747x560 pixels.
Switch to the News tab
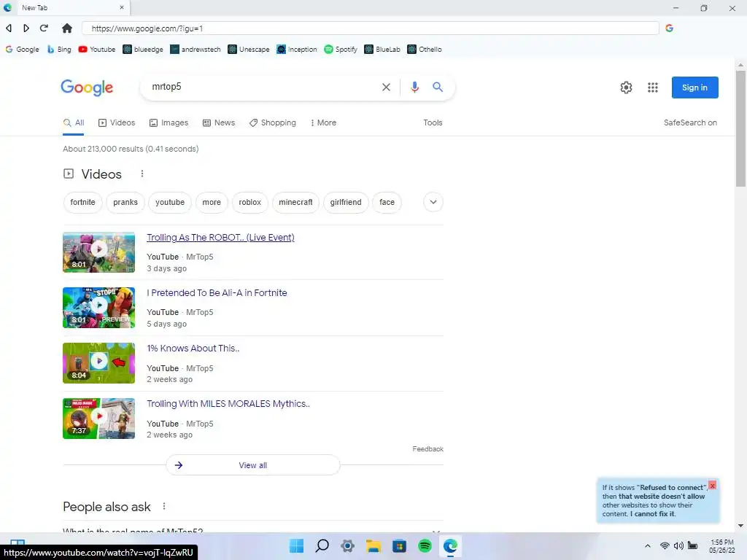(219, 122)
